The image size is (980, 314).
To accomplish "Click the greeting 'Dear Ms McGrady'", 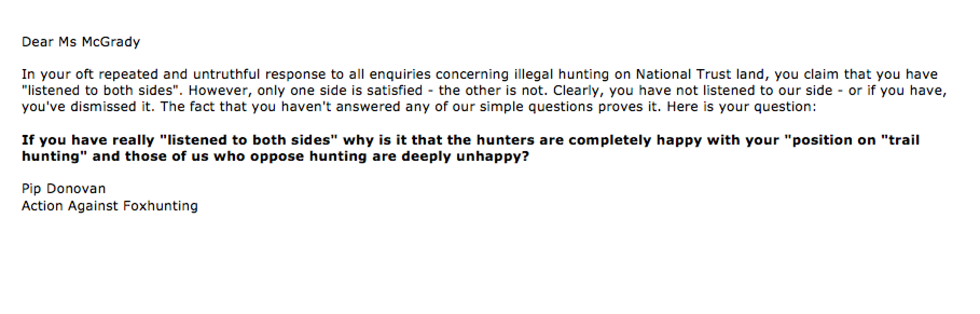I will pos(81,43).
